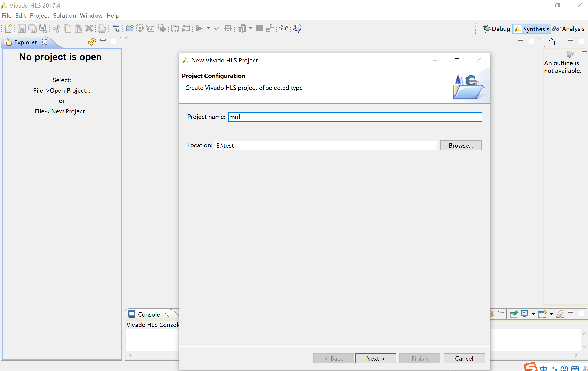The height and width of the screenshot is (371, 588).
Task: Click the Export RTL package icon
Action: click(x=228, y=28)
